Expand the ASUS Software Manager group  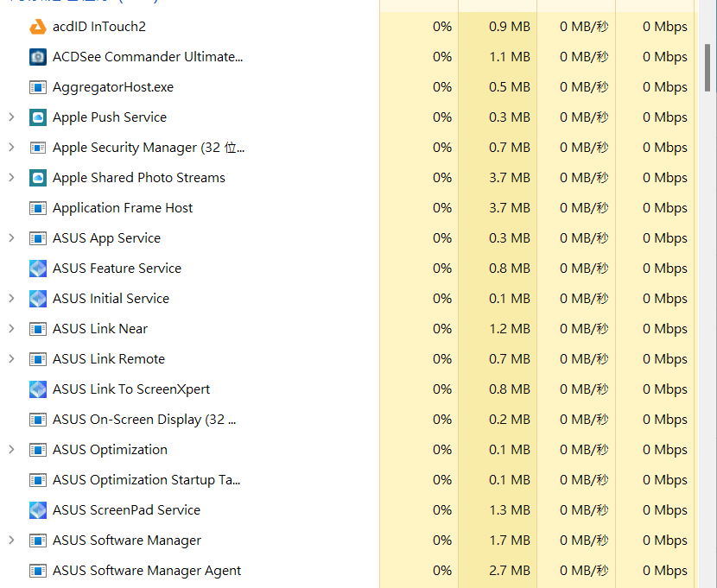click(x=12, y=541)
